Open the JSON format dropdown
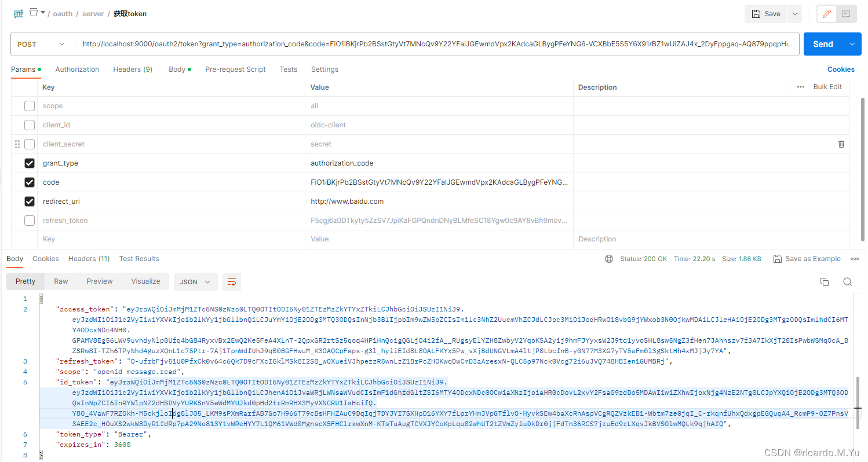The image size is (868, 462). 196,282
